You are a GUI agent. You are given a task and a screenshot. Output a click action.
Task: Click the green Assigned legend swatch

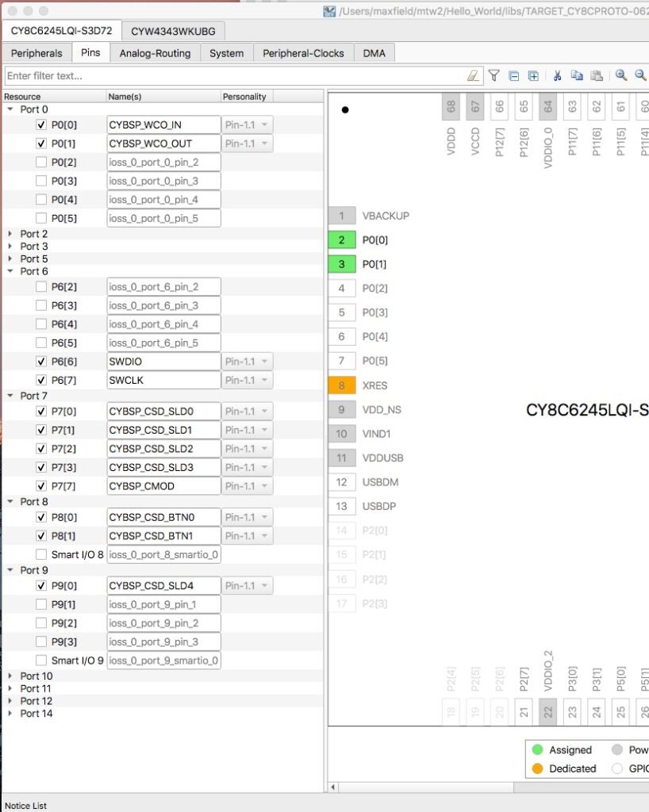tap(537, 749)
